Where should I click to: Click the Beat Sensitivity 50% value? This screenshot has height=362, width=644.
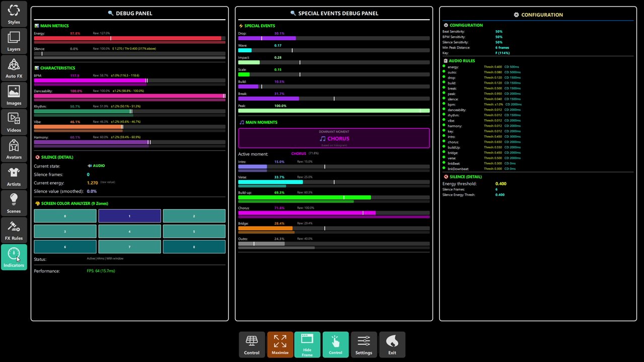pos(499,32)
